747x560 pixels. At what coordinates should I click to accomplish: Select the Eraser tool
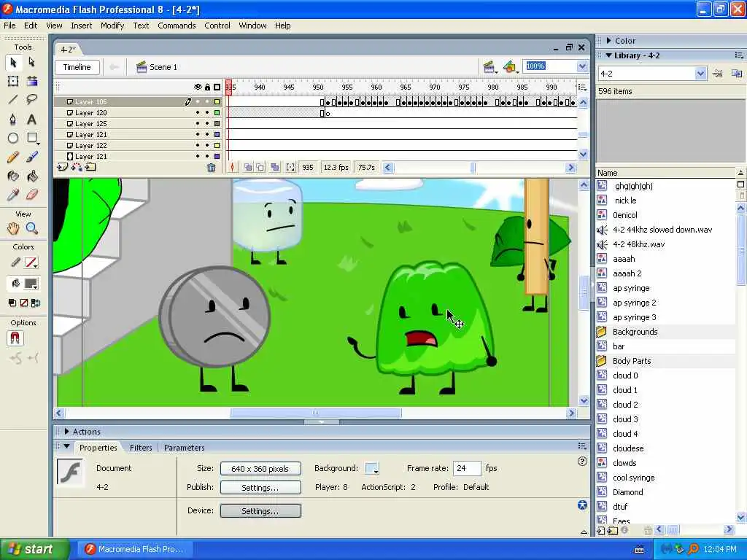point(32,195)
